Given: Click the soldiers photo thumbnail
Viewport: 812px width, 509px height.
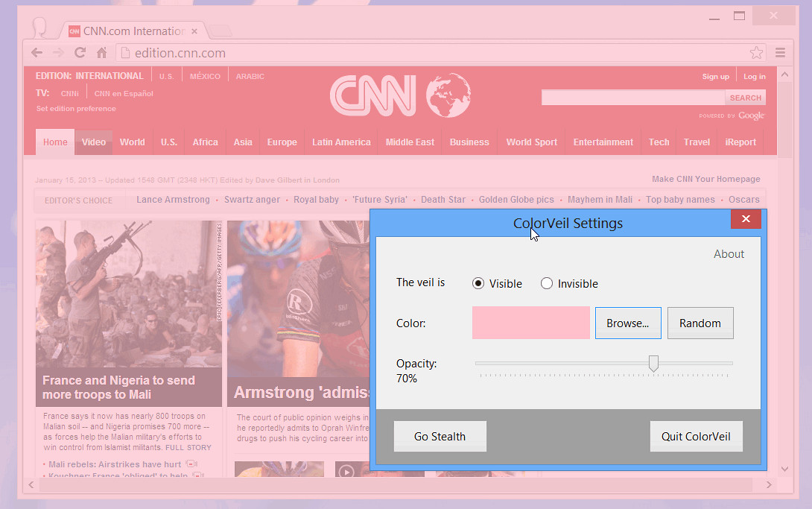Looking at the screenshot, I should [128, 294].
